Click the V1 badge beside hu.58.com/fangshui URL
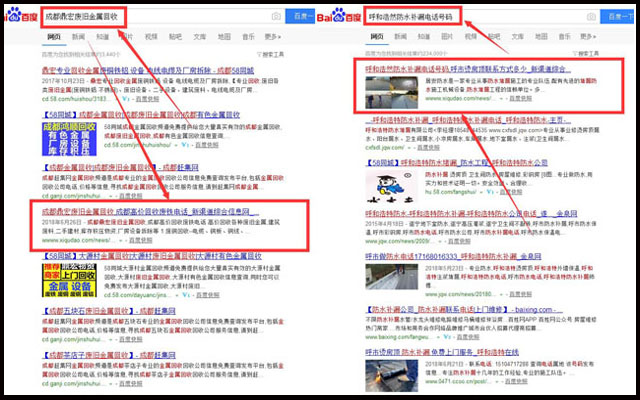The image size is (640, 400). [491, 191]
